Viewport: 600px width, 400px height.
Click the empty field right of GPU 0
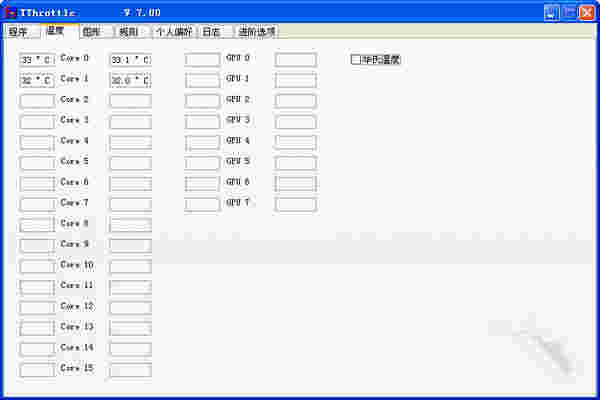[296, 60]
